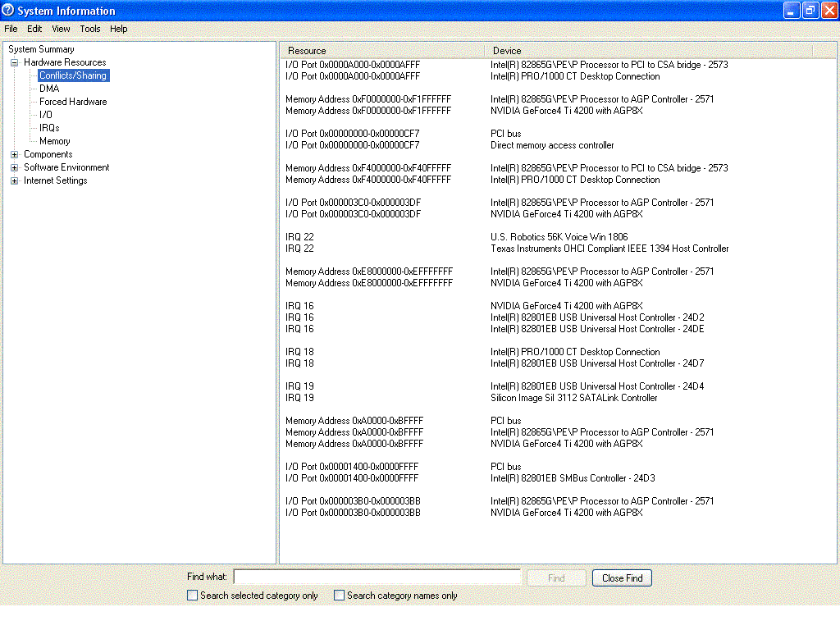Select the Internet Settings category label
The width and height of the screenshot is (840, 630).
tap(55, 181)
